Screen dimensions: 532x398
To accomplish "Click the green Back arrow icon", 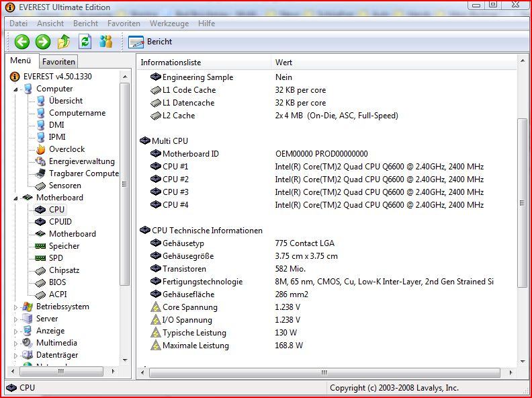I will [x=22, y=42].
